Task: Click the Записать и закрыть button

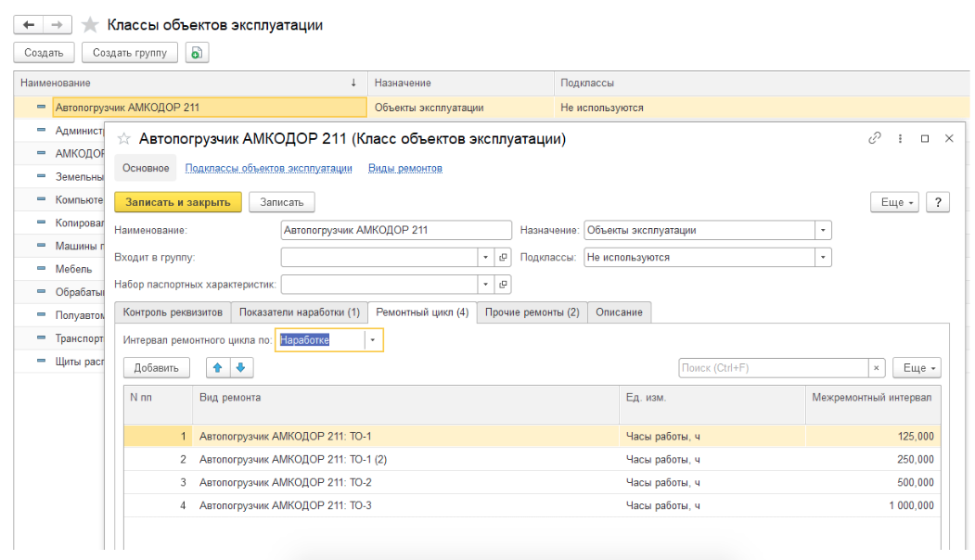Action: tap(178, 202)
